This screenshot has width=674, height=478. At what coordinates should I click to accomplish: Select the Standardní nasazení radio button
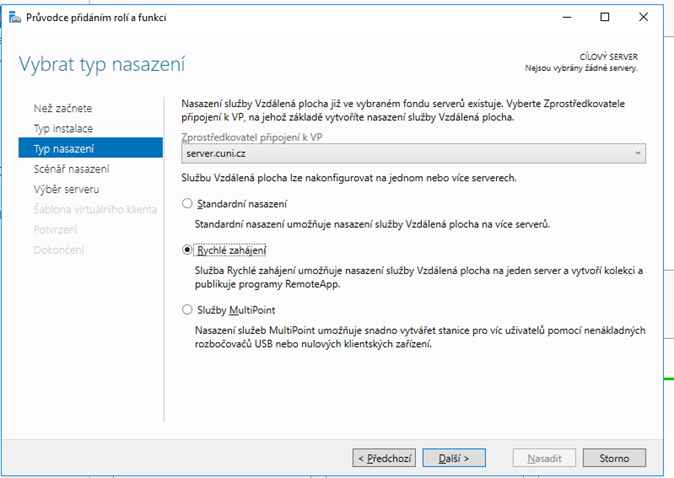[186, 204]
